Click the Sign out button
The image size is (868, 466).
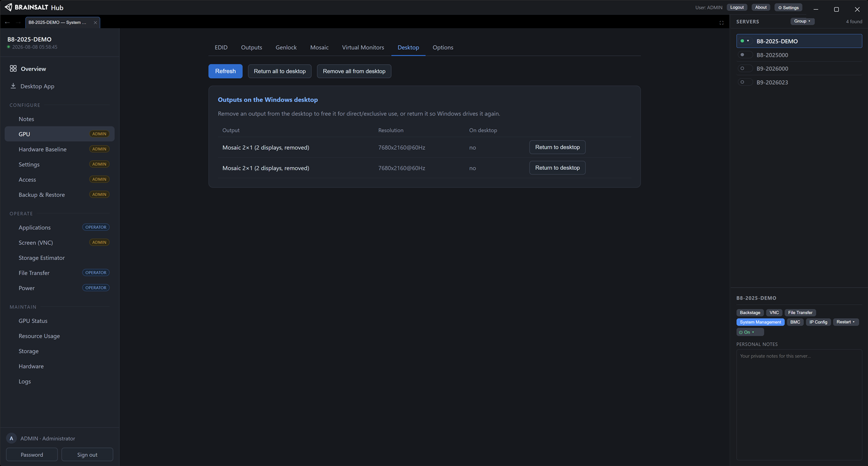pos(87,455)
